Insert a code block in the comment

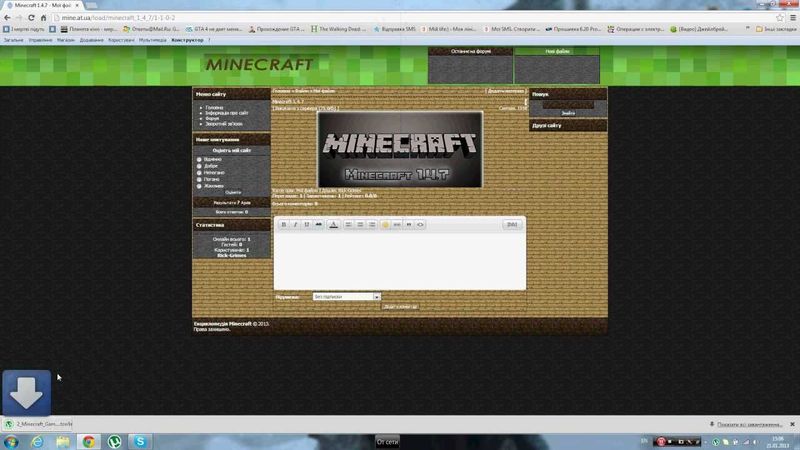(x=420, y=224)
